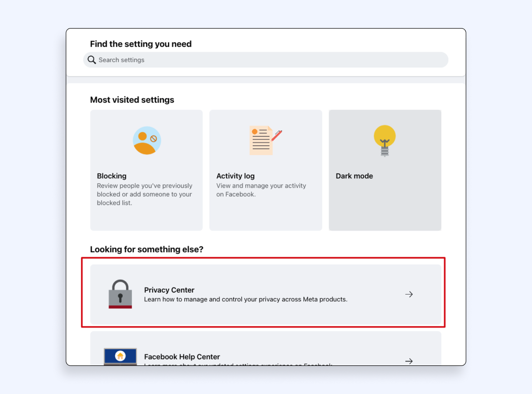Open the Activity log title link
This screenshot has height=394, width=532.
[235, 176]
